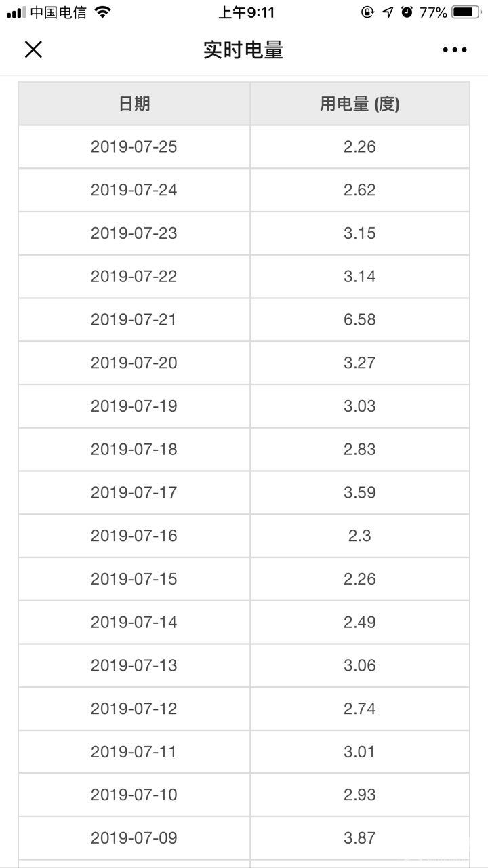The width and height of the screenshot is (488, 868).
Task: Select the 用电量 (度) column header
Action: coord(360,104)
